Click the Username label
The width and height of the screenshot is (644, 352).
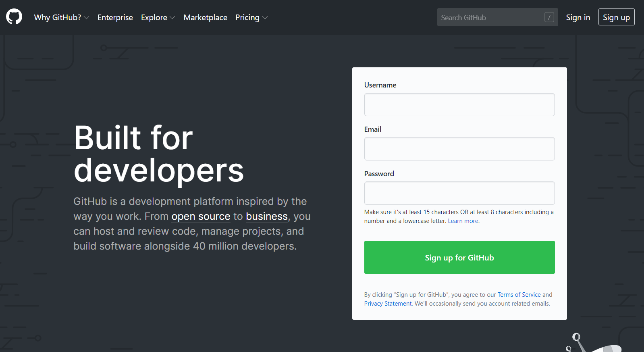click(380, 85)
